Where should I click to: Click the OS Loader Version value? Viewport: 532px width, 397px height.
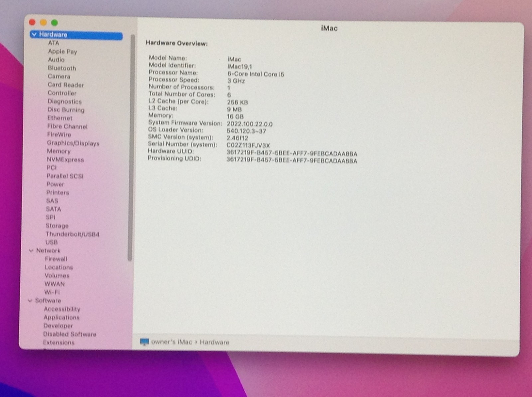(x=246, y=131)
